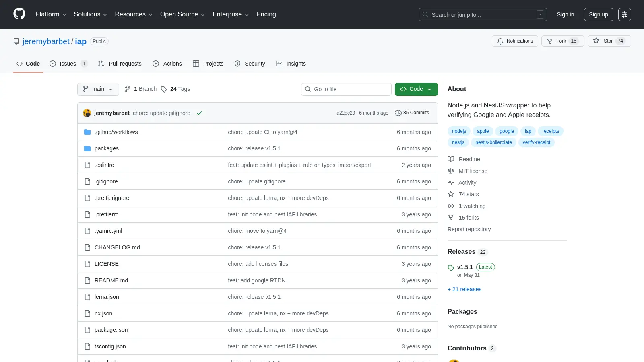Click the branch icon beside 1 Branch

[x=128, y=89]
